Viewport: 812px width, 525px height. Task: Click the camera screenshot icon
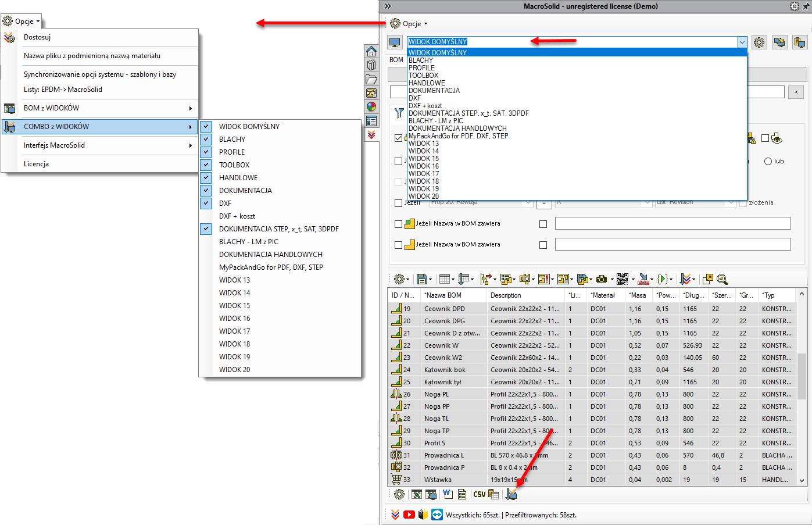pyautogui.click(x=602, y=279)
